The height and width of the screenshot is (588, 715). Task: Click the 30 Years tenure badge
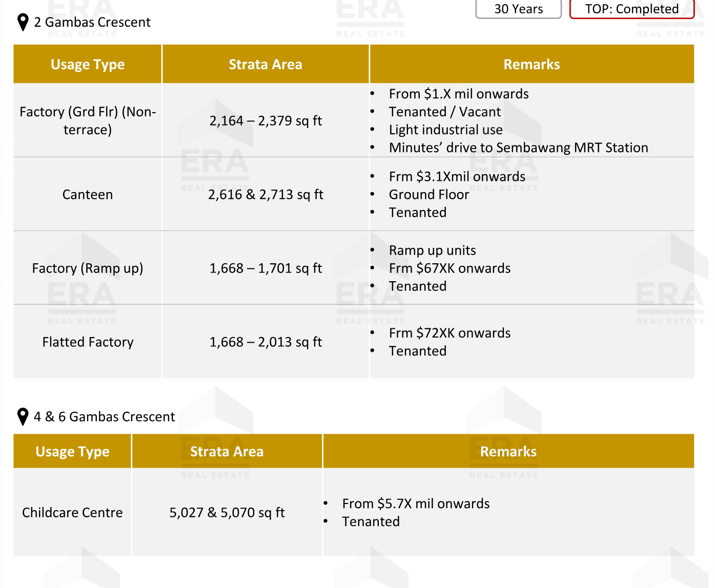point(518,9)
